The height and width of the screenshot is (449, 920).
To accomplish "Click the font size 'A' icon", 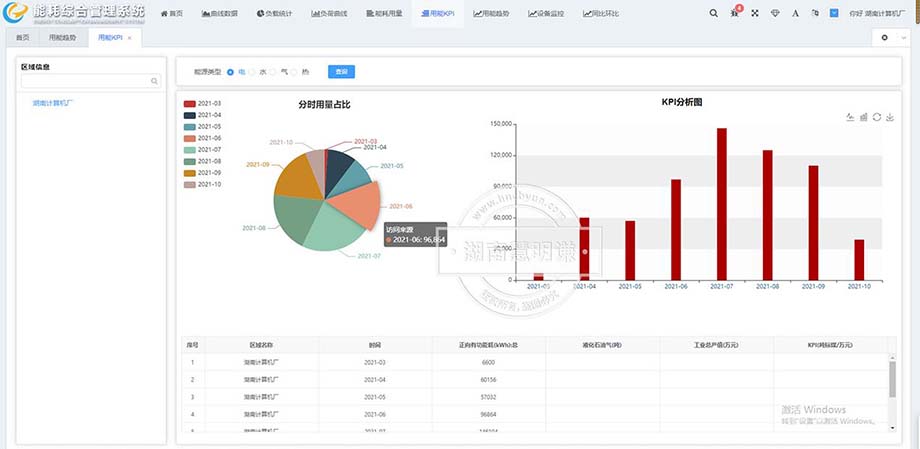I will tap(795, 14).
